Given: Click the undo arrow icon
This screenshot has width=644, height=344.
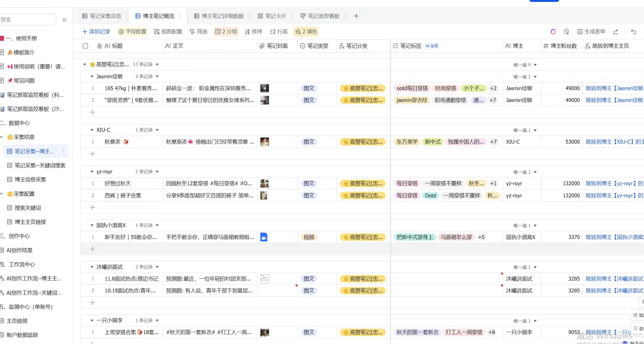Looking at the screenshot, I should click(x=633, y=32).
